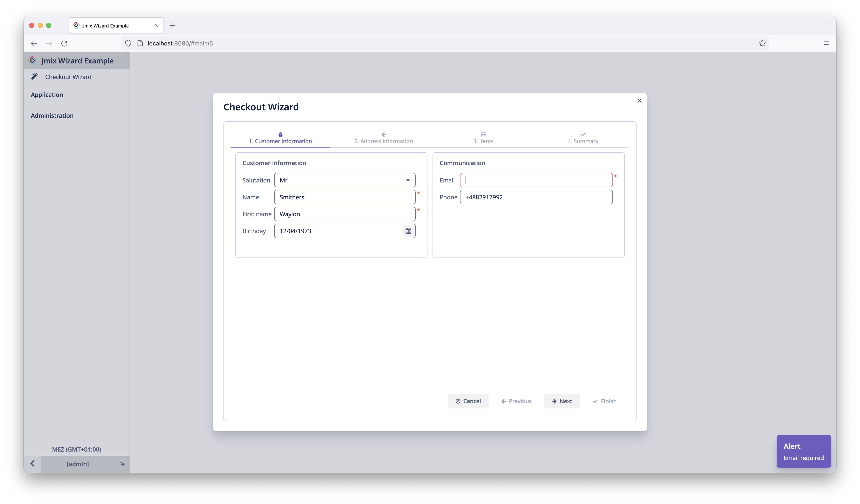Open the Checkout Wizard menu item

coord(68,77)
